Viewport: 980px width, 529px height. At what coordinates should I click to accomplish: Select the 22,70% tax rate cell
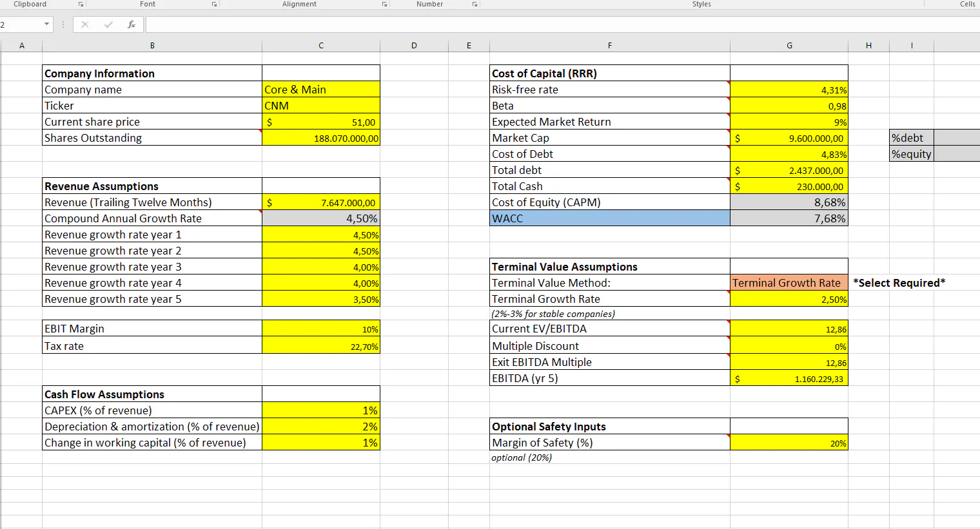(x=321, y=346)
